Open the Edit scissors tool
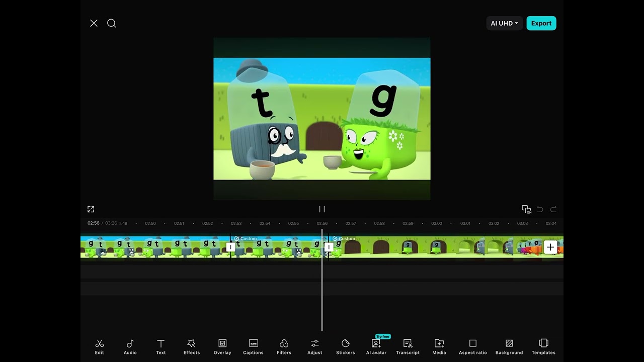The image size is (644, 362). [100, 346]
